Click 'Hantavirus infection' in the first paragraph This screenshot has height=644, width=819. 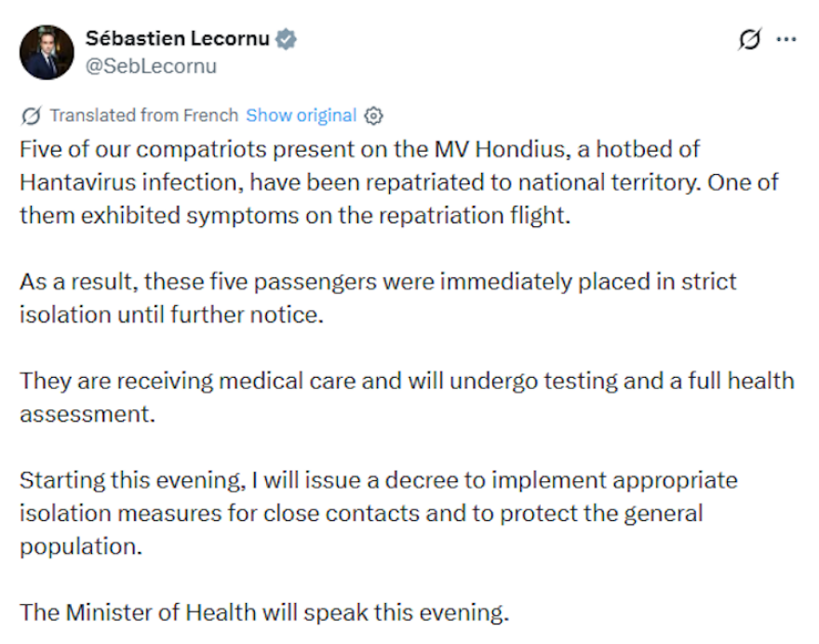(131, 182)
